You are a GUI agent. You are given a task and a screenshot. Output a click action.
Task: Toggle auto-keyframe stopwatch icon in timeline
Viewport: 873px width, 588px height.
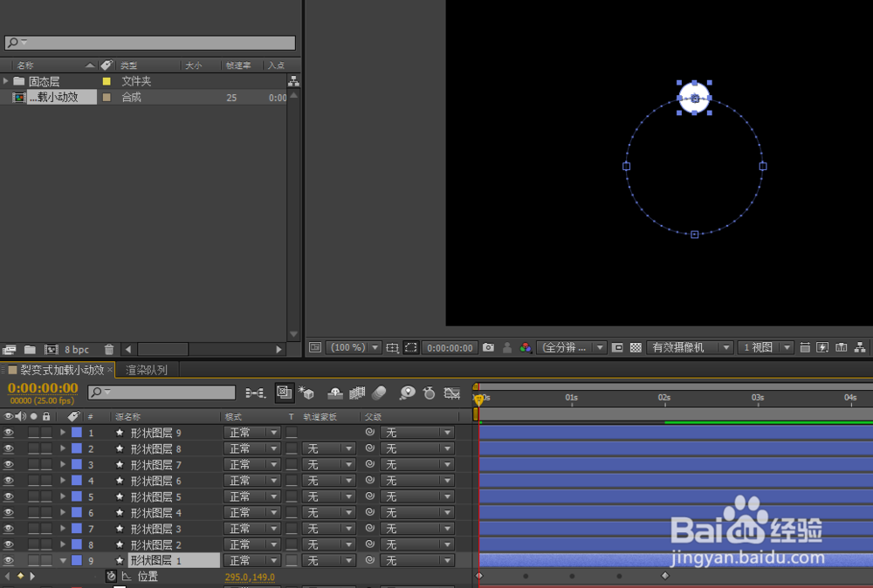(429, 393)
